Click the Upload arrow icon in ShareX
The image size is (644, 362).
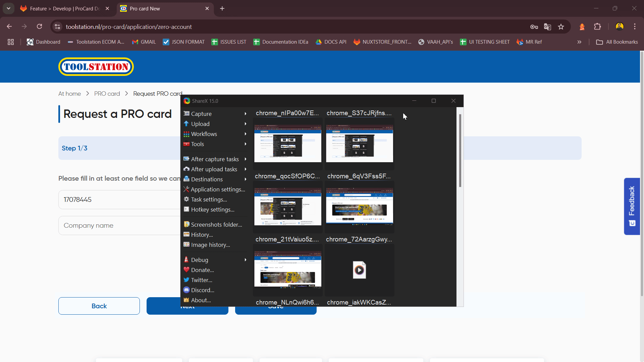pos(186,124)
